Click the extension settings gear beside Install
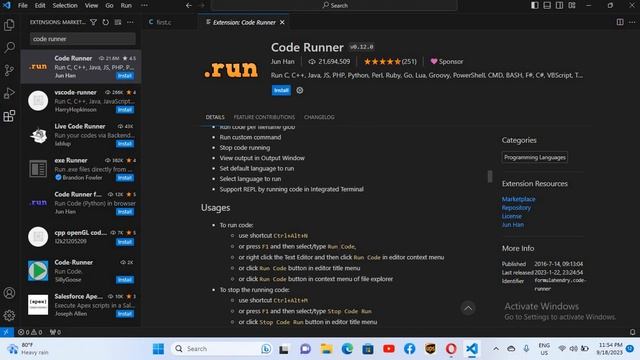This screenshot has height=360, width=640. pos(300,90)
